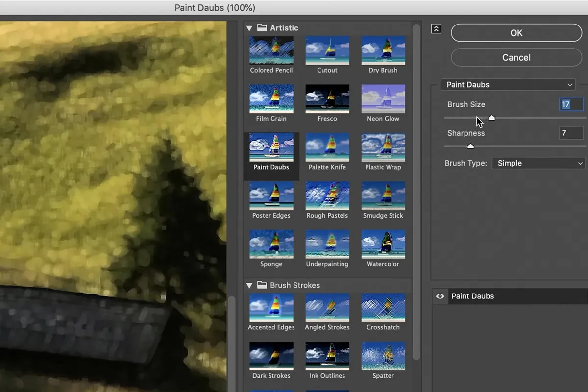Pick the Crosshatch brush stroke filter
588x392 pixels.
pyautogui.click(x=383, y=307)
